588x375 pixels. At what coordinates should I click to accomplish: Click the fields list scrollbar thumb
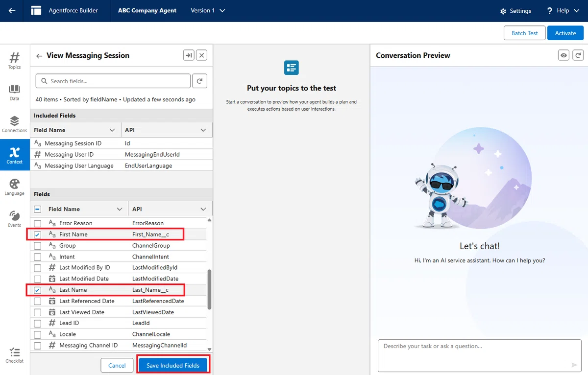point(210,289)
